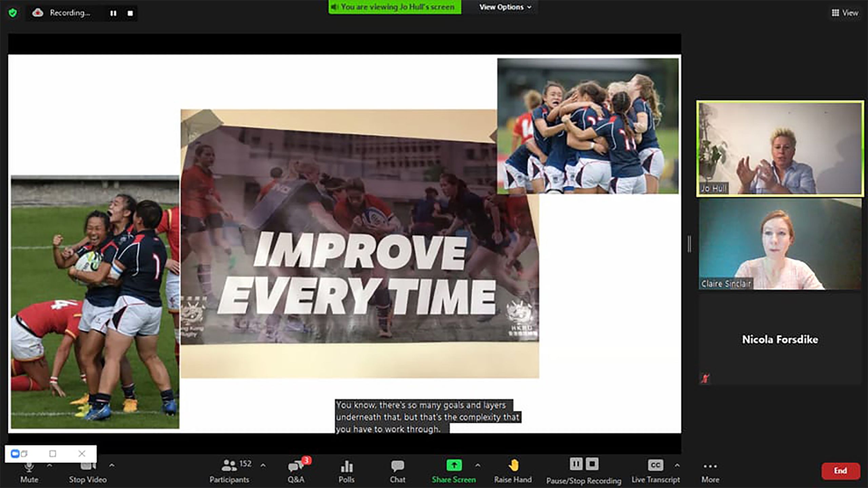Click the green encryption shield icon

[x=13, y=13]
